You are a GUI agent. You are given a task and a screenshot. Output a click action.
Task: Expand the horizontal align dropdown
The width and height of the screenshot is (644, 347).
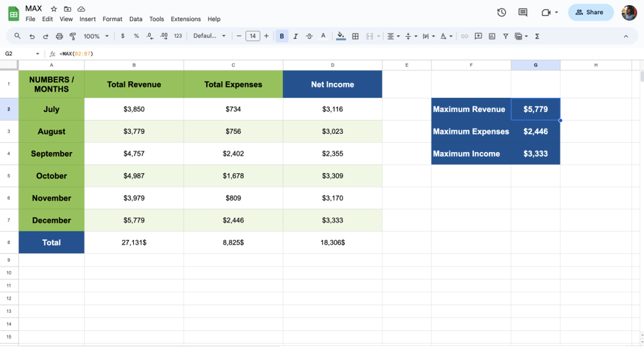[393, 37]
